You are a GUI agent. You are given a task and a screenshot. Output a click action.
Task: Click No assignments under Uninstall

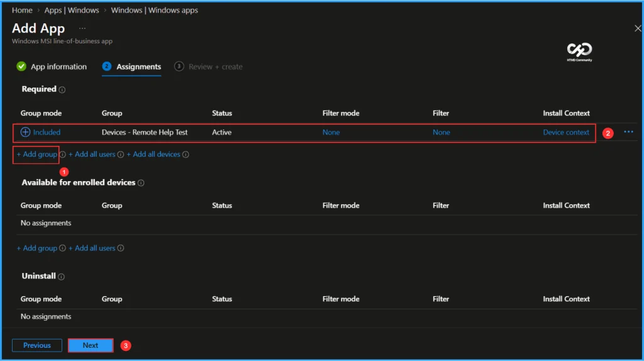pyautogui.click(x=46, y=316)
